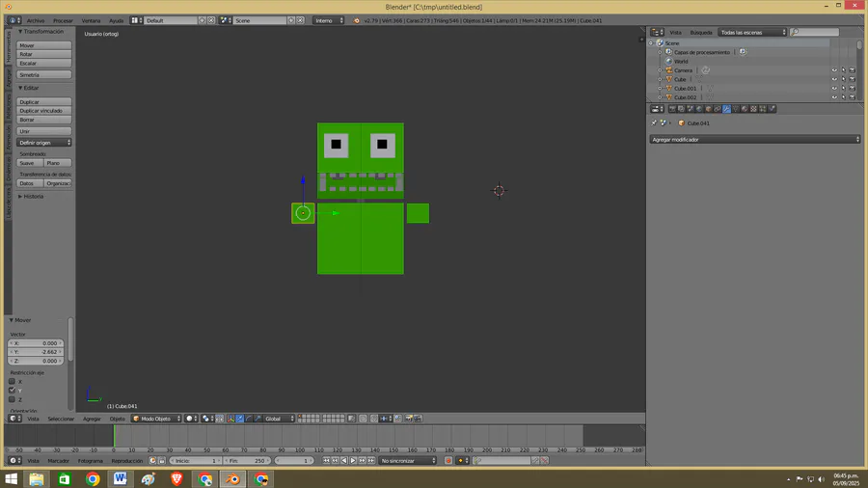Click the jump to last frame control
Image resolution: width=868 pixels, height=488 pixels.
pyautogui.click(x=371, y=460)
